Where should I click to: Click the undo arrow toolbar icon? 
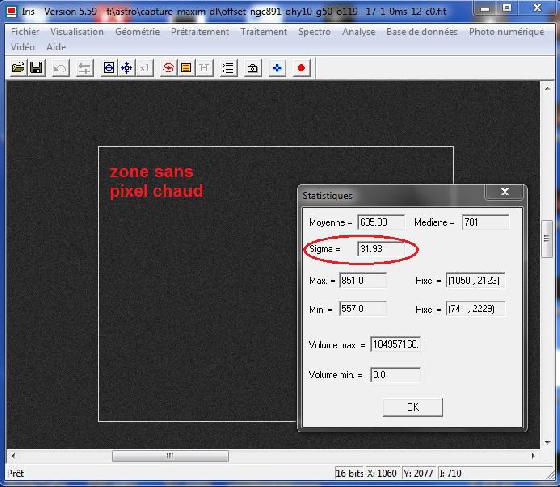[60, 67]
